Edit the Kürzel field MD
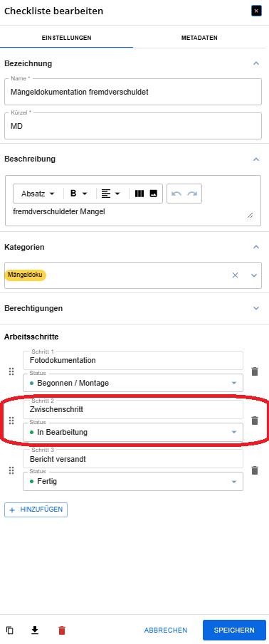The width and height of the screenshot is (269, 644). (x=133, y=126)
